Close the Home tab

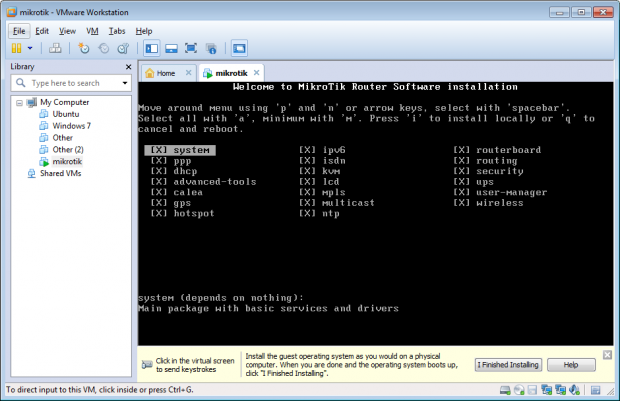[189, 73]
